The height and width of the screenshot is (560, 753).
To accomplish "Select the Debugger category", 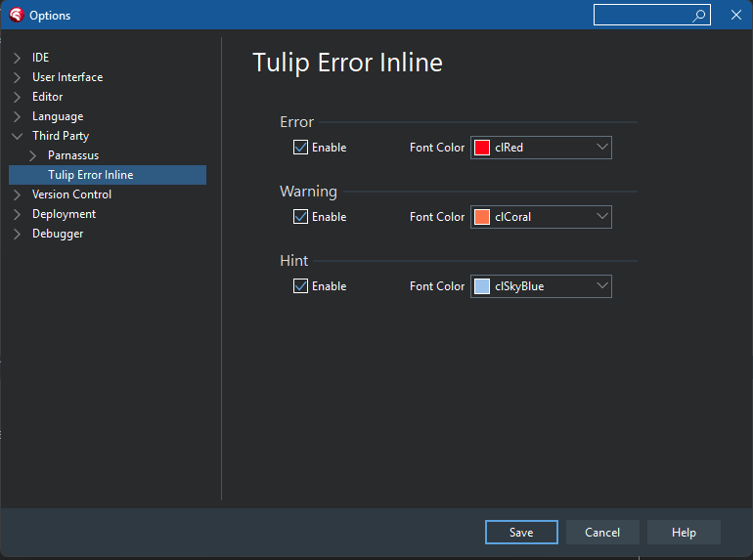I will point(58,234).
